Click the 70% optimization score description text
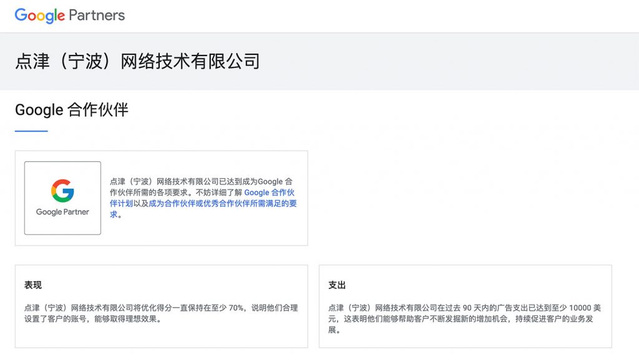This screenshot has width=639, height=364. 161,308
